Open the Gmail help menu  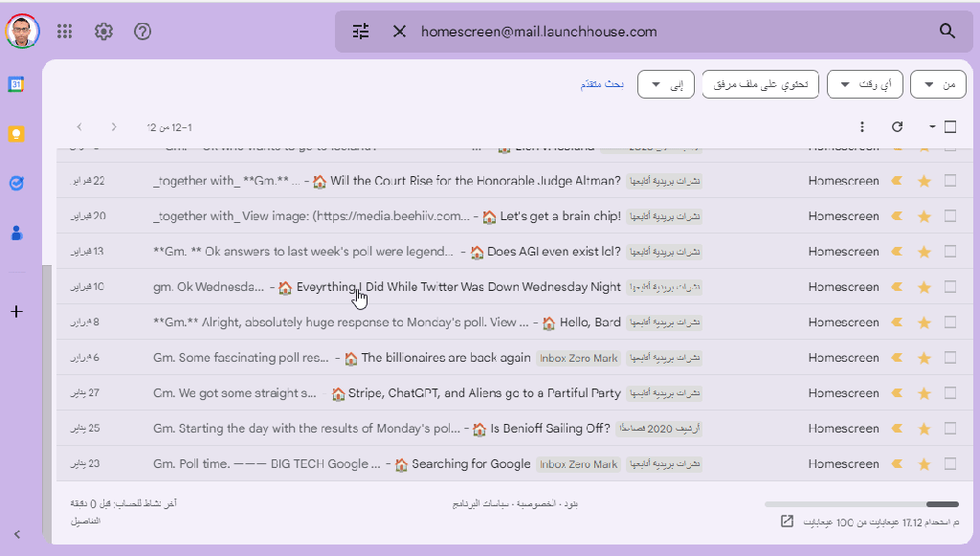pyautogui.click(x=143, y=31)
